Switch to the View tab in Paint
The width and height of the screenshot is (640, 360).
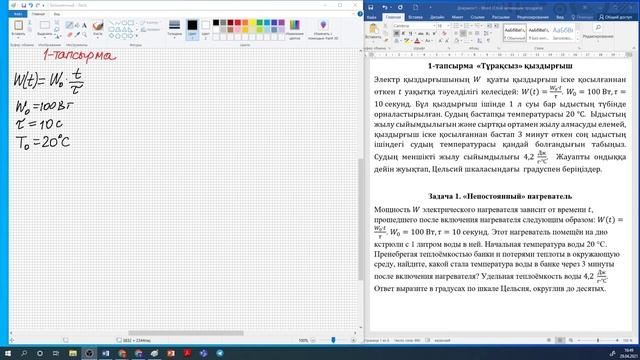57,14
